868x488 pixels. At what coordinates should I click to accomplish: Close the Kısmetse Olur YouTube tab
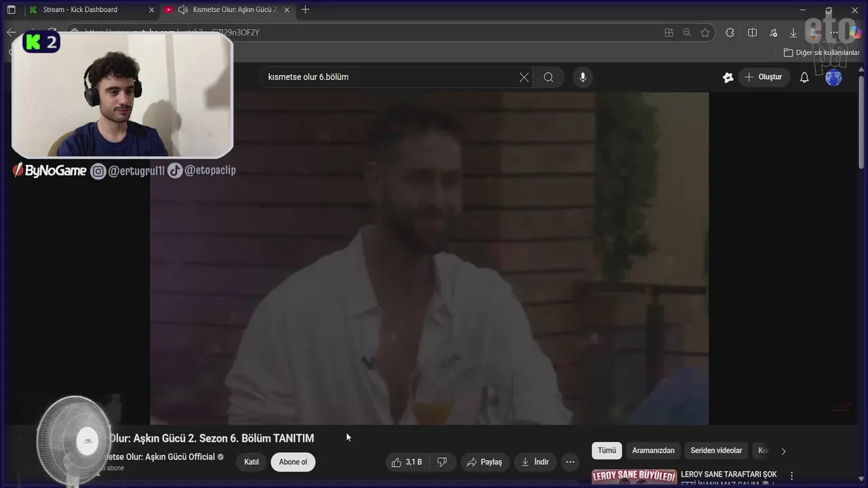click(287, 9)
